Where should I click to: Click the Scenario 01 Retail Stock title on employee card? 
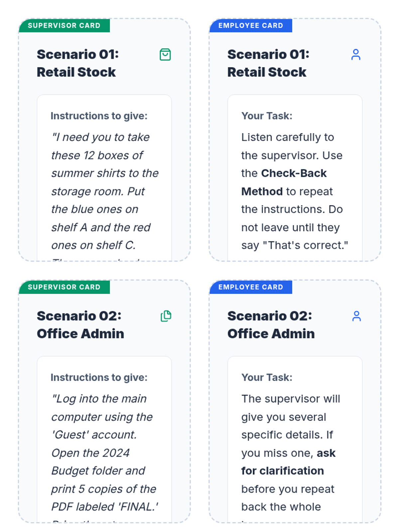[x=268, y=63]
